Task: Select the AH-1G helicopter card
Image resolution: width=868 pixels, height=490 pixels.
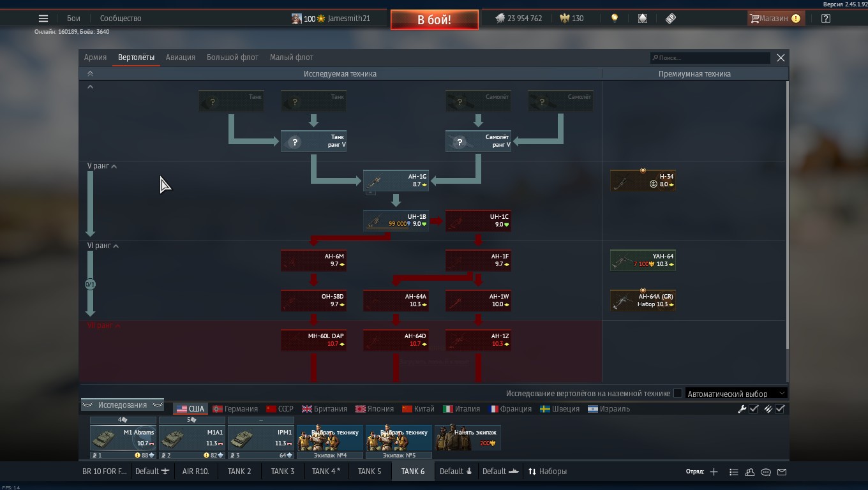Action: [x=396, y=181]
